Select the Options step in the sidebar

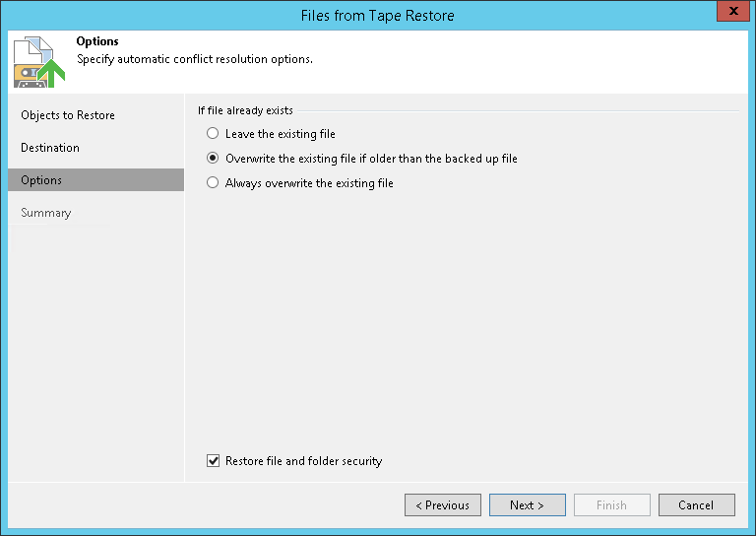(41, 180)
